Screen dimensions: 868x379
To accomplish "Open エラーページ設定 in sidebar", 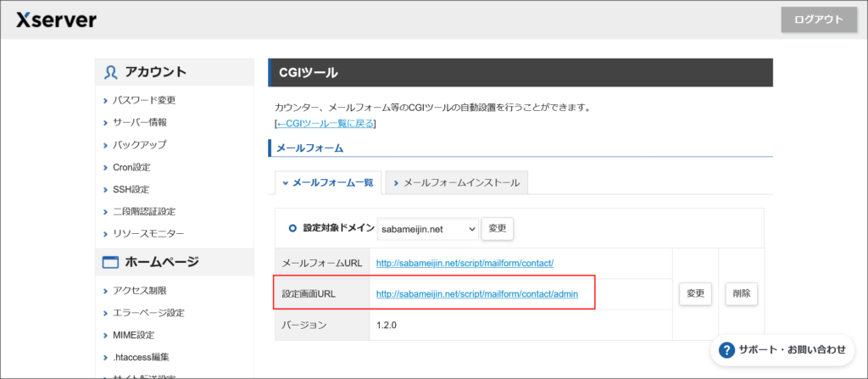I will [148, 313].
